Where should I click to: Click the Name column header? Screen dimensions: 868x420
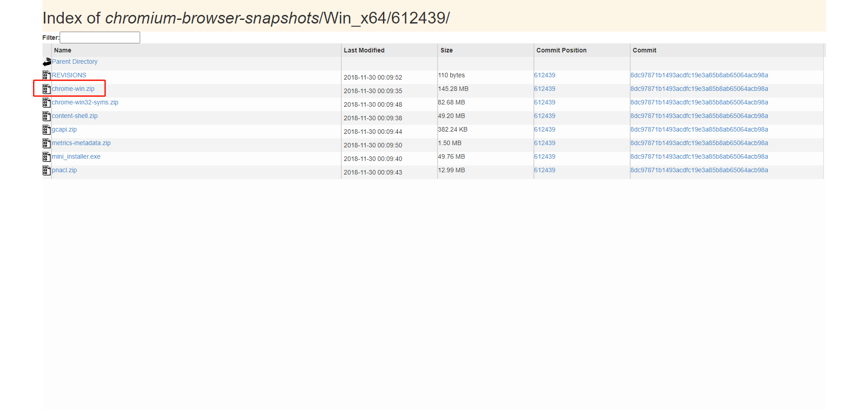pos(63,51)
